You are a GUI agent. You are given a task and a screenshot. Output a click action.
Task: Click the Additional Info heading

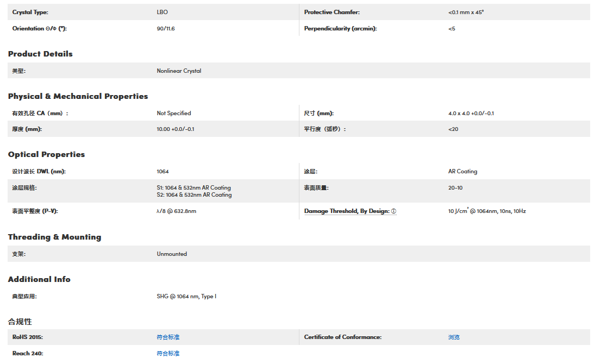click(39, 279)
